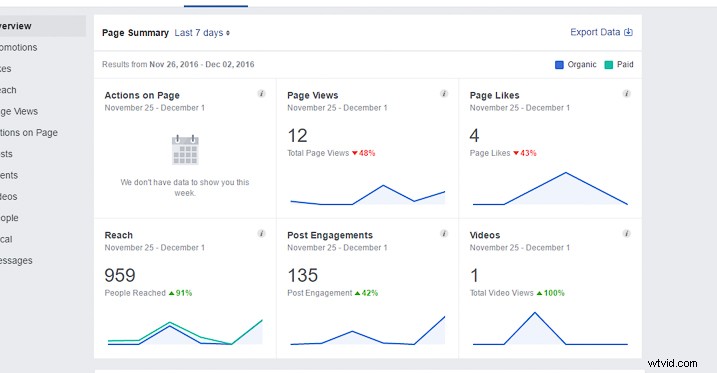
Task: Open the Last 7 days dropdown
Action: pyautogui.click(x=202, y=33)
